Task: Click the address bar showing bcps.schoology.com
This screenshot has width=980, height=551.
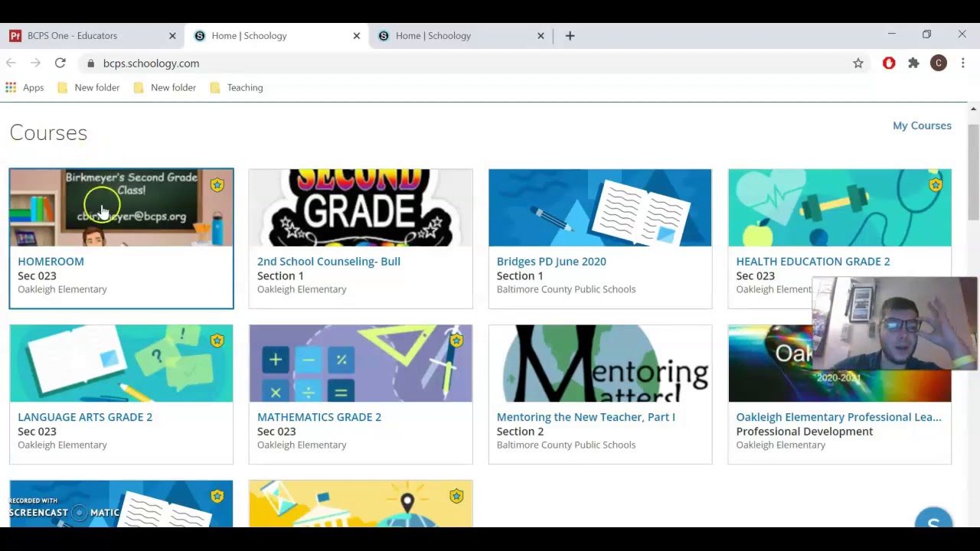Action: 475,64
